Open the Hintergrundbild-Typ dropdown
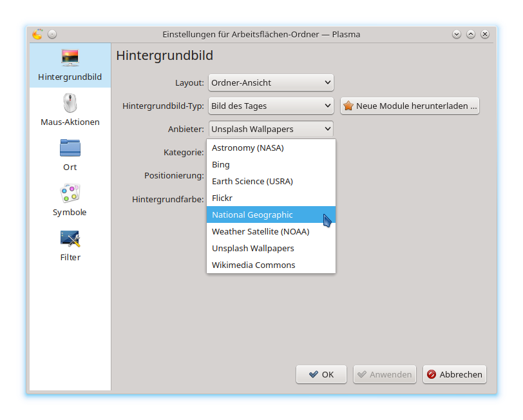The height and width of the screenshot is (420, 523). pos(271,106)
